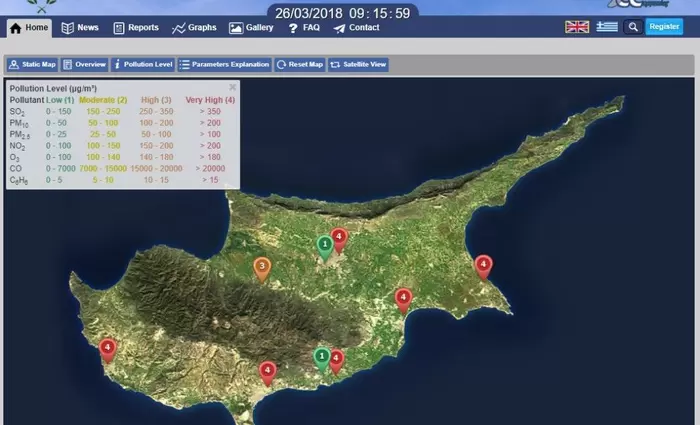This screenshot has height=425, width=700.
Task: Select the red marker on the southern peninsula
Action: pyautogui.click(x=267, y=373)
